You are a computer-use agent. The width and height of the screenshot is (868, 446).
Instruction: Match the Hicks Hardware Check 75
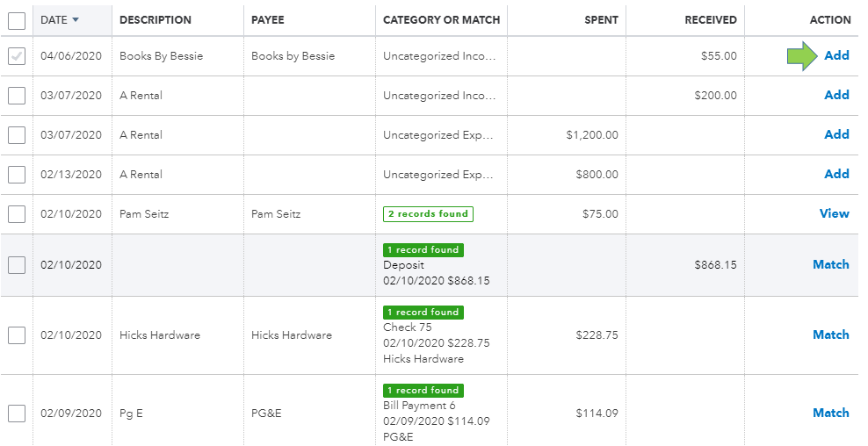coord(831,334)
